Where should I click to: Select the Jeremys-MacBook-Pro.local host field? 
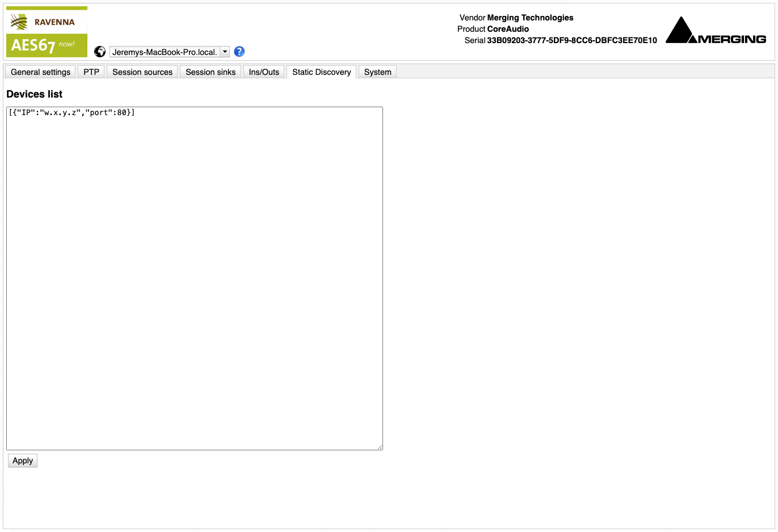point(165,52)
